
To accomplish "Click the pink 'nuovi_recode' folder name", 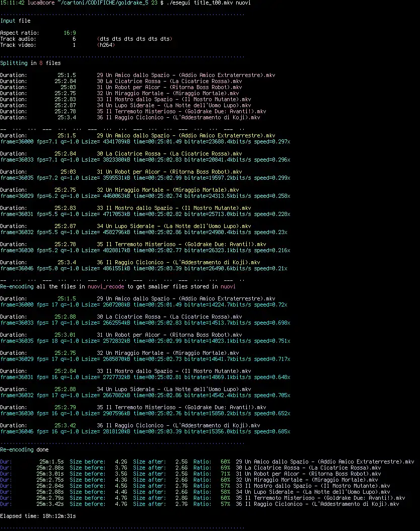I will click(106, 286).
